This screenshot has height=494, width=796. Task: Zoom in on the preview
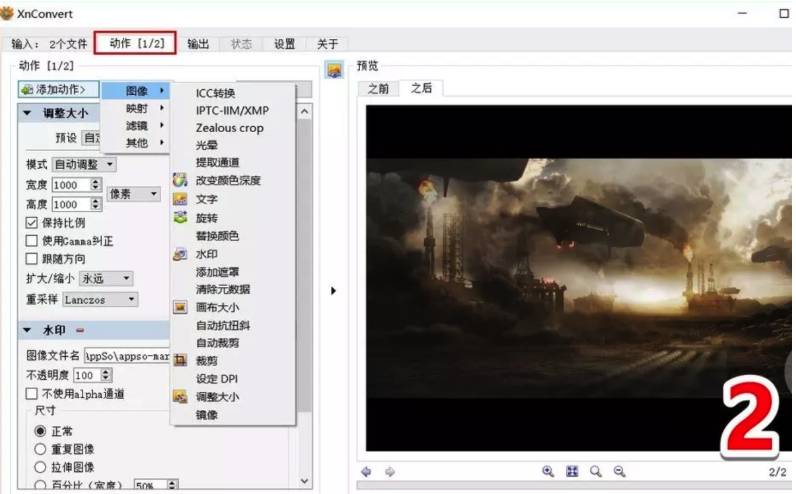[x=548, y=472]
